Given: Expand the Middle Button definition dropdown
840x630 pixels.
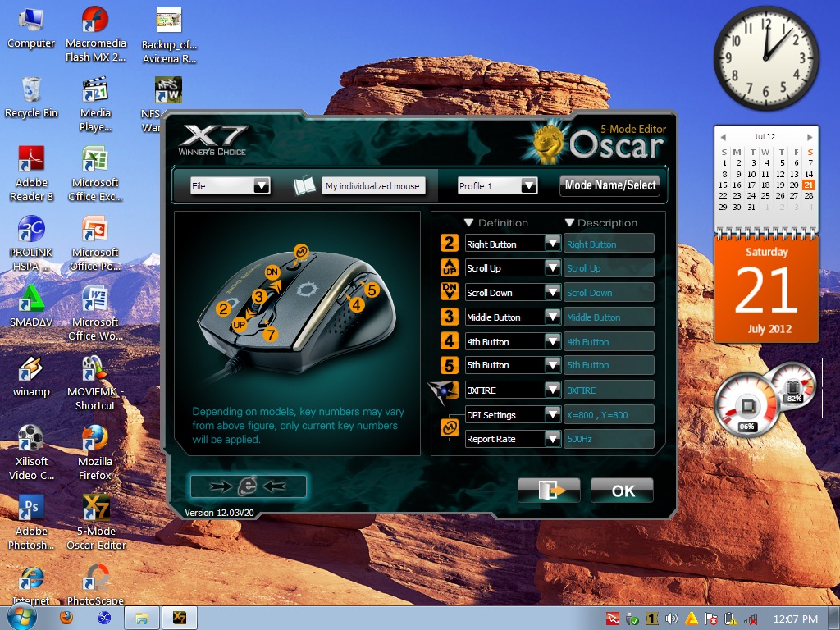Looking at the screenshot, I should pos(553,317).
